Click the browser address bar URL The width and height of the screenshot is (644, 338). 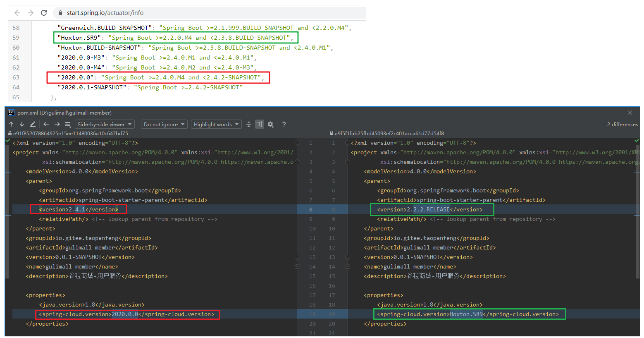click(105, 13)
